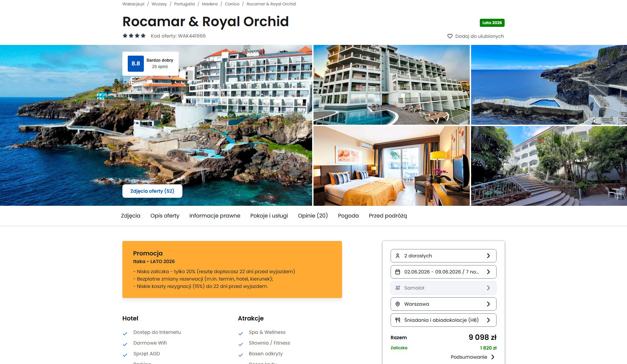This screenshot has height=364, width=627.
Task: Click the calendar icon in date field
Action: pyautogui.click(x=398, y=272)
